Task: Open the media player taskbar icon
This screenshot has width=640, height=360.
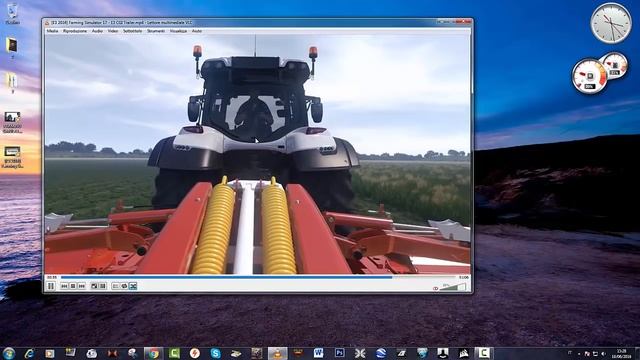Action: 50,353
